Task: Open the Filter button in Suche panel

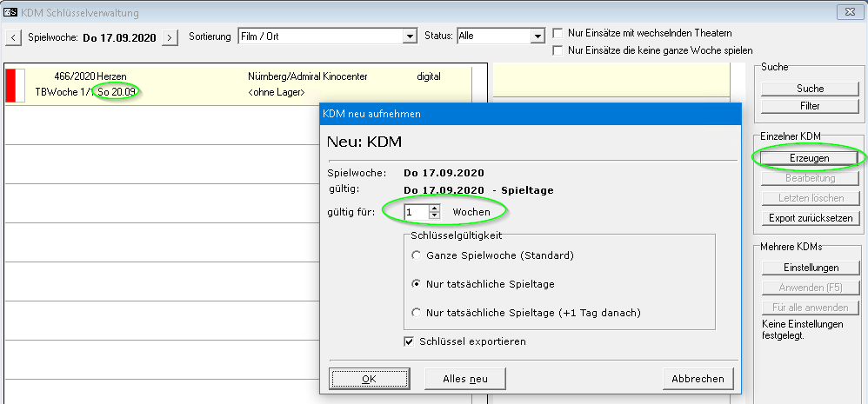Action: point(809,106)
